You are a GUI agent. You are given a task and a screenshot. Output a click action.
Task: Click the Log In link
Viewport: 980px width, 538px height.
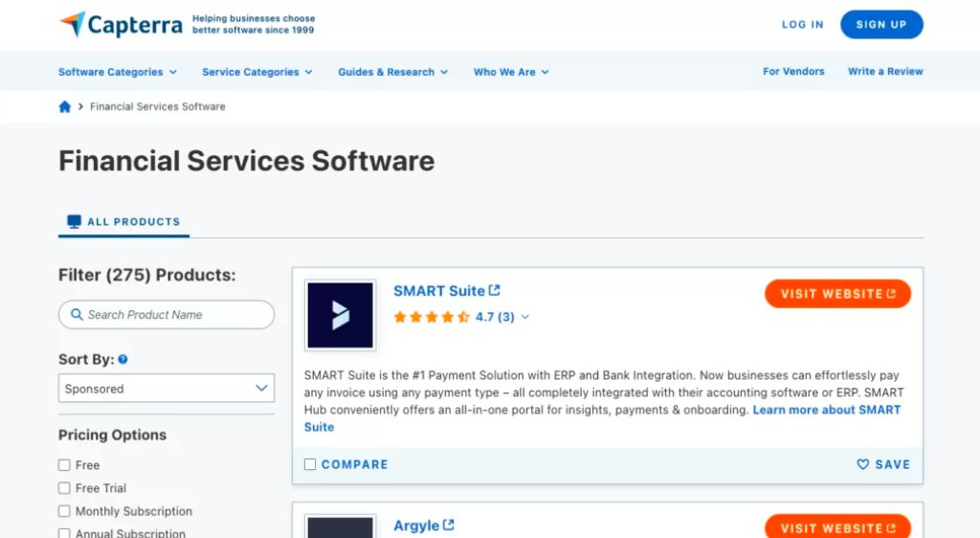pos(803,24)
